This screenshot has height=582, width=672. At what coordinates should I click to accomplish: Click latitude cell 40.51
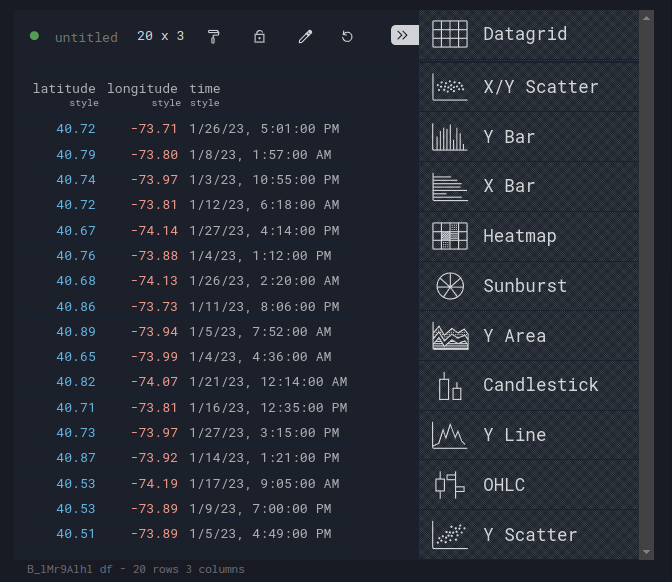pyautogui.click(x=76, y=534)
